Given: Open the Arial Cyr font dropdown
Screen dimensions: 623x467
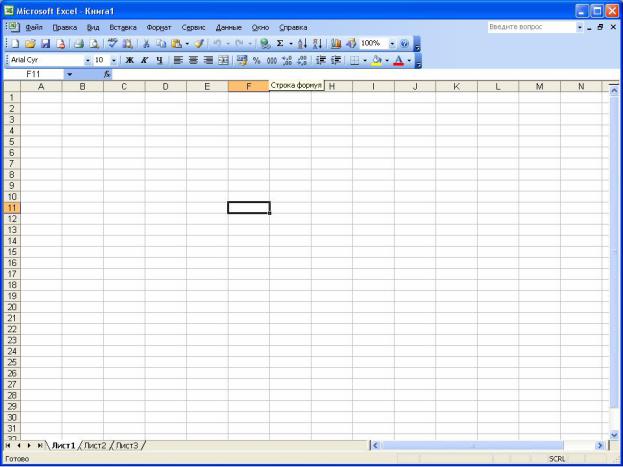Looking at the screenshot, I should click(x=88, y=60).
